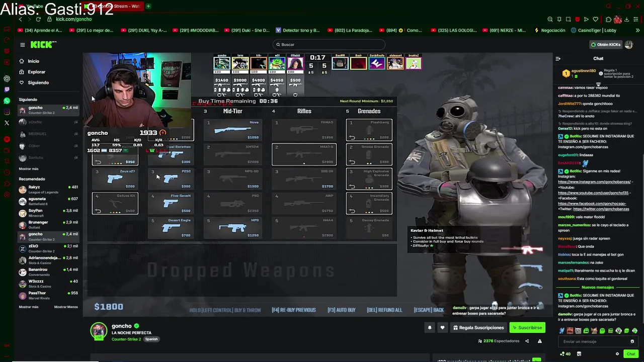The height and width of the screenshot is (362, 644).
Task: Click the WhatsApp icon in browser sidebar
Action: pyautogui.click(x=7, y=101)
